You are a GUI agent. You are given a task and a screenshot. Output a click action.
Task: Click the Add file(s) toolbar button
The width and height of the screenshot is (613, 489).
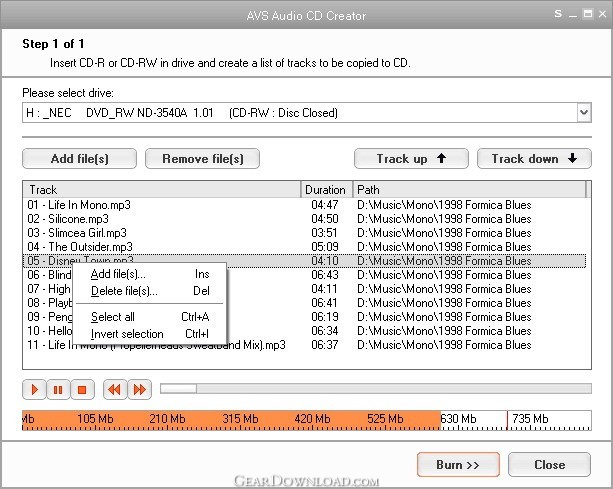click(x=79, y=159)
